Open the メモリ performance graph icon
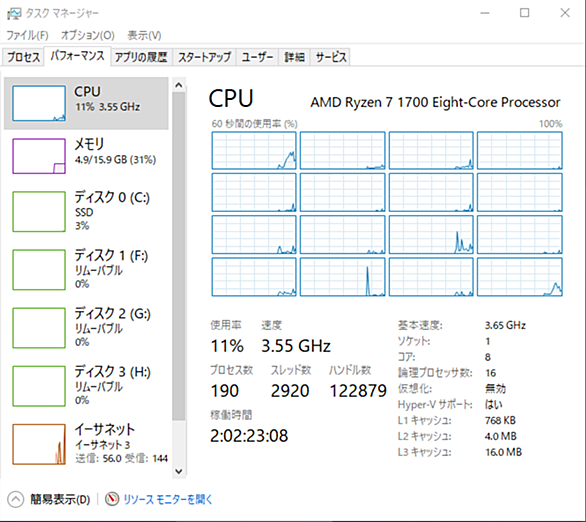This screenshot has width=586, height=522. coord(39,156)
